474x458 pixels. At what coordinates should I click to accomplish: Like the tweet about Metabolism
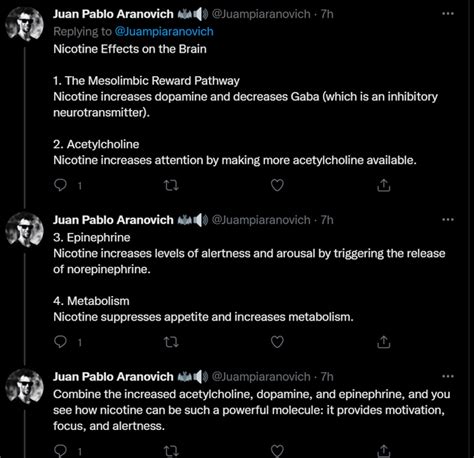point(277,342)
